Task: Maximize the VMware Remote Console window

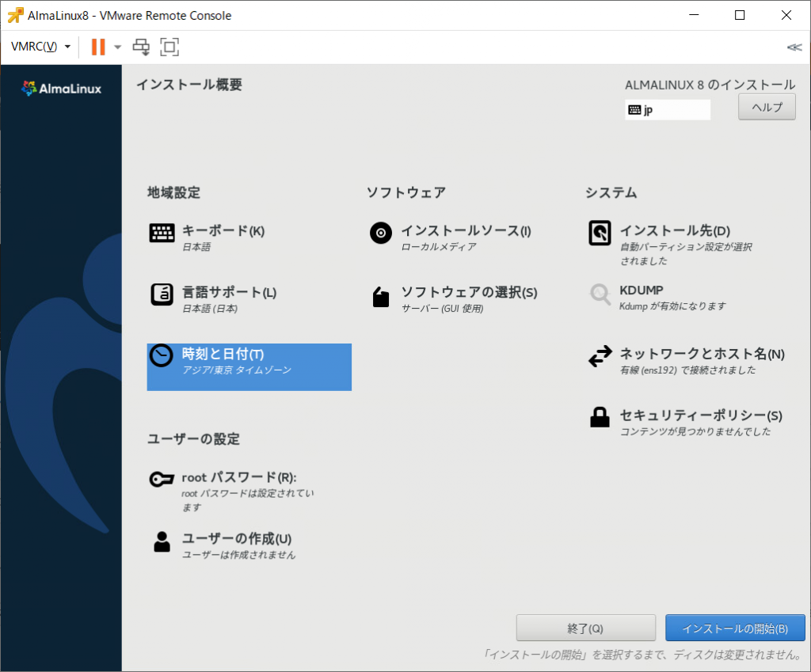Action: (740, 15)
